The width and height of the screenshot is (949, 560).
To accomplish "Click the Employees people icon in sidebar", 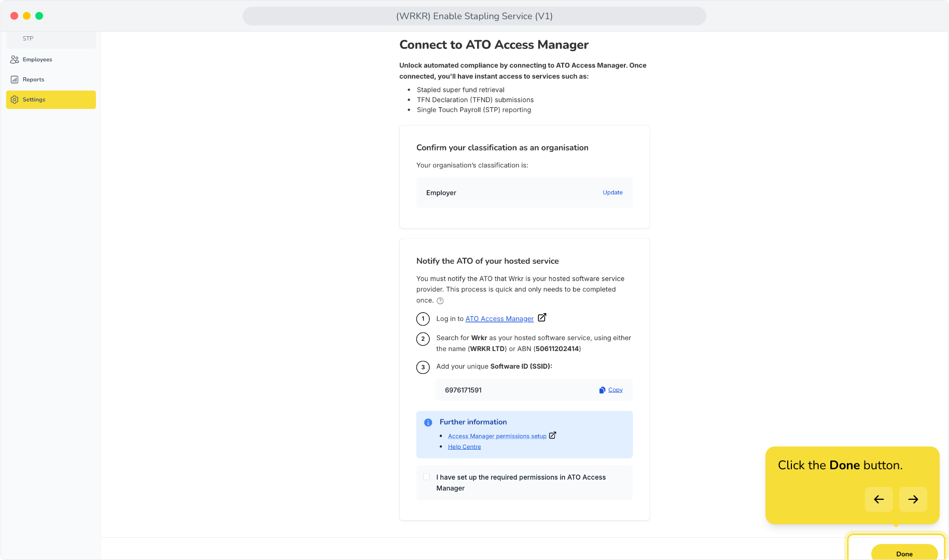I will 15,60.
